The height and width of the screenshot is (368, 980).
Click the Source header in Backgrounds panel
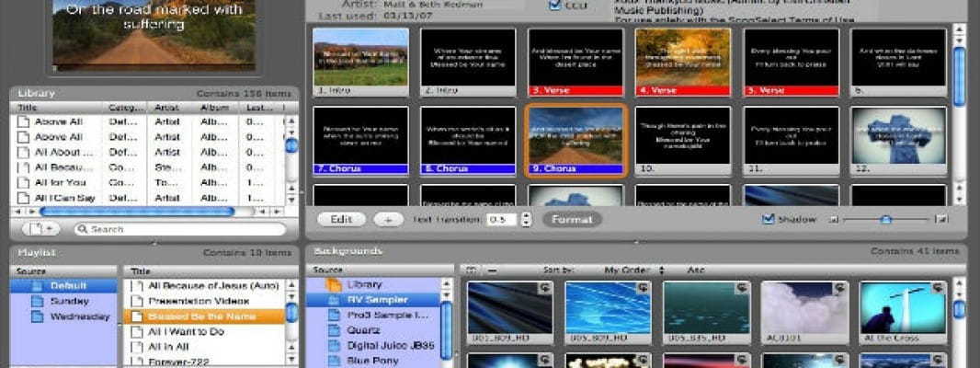click(x=380, y=270)
